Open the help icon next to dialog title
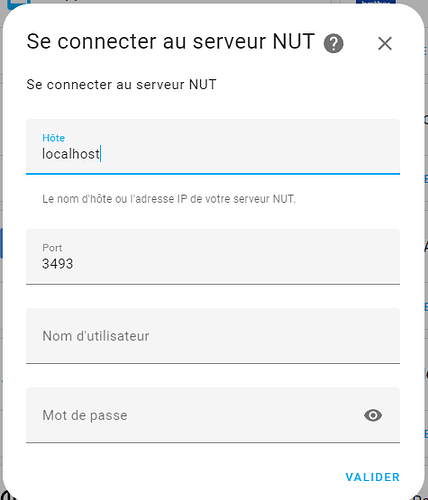Screen dimensions: 428x500 (x=333, y=43)
